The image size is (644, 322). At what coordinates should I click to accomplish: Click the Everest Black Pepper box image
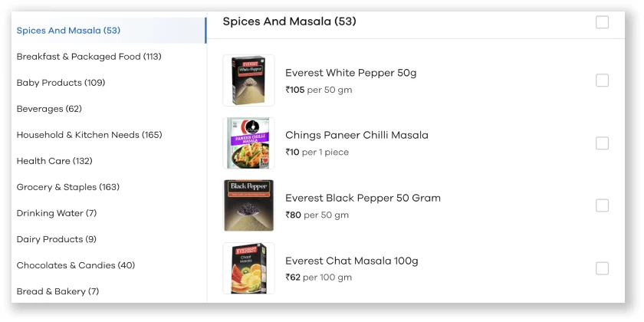coord(248,205)
